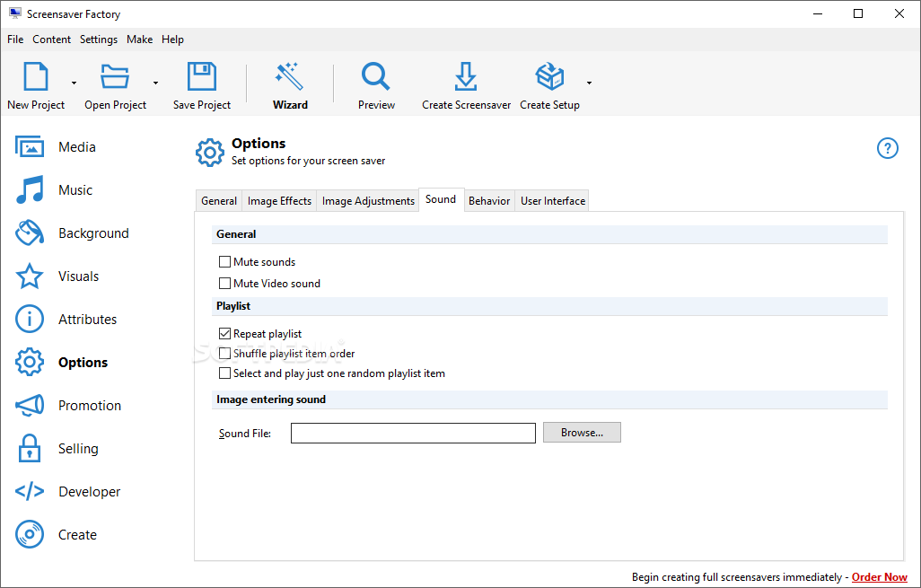Select the Options gear icon in sidebar

(x=30, y=362)
